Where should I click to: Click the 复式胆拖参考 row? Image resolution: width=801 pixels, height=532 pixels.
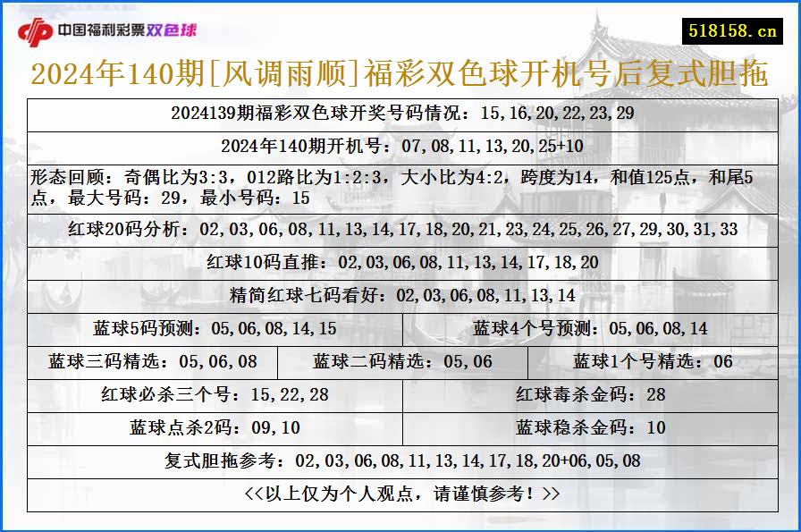coord(400,463)
